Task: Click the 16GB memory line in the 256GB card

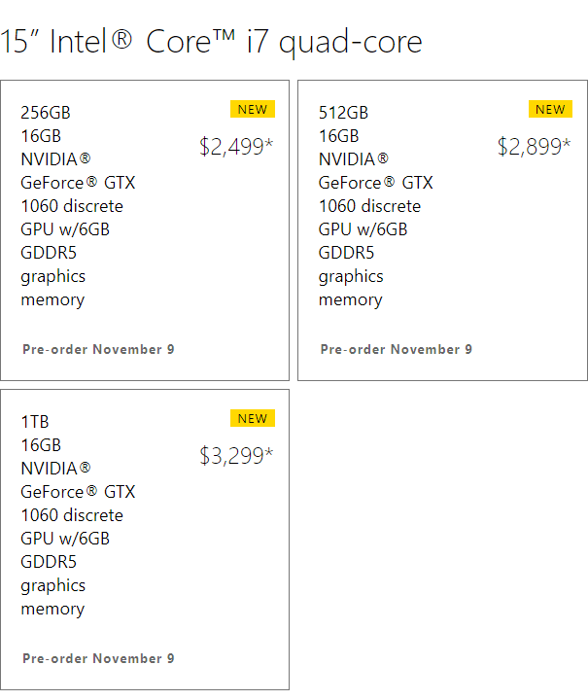Action: (41, 136)
